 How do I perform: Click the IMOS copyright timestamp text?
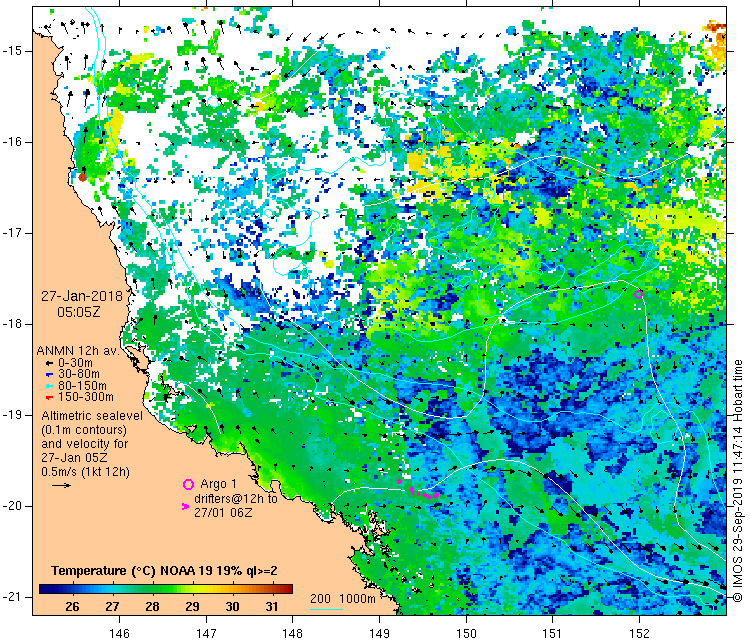tap(738, 480)
